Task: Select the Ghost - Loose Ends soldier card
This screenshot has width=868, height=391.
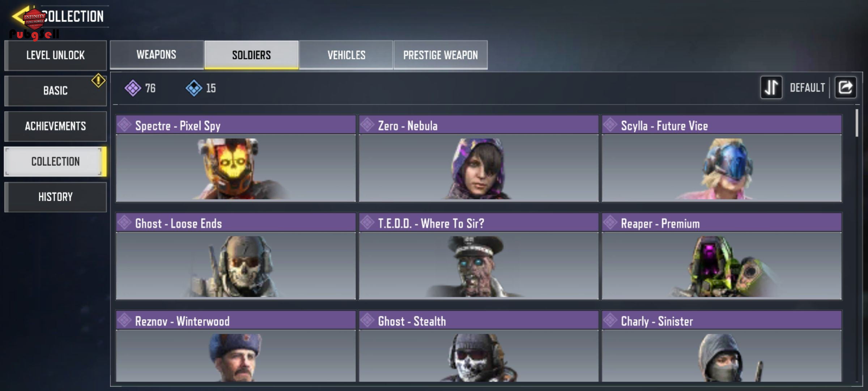Action: point(236,256)
